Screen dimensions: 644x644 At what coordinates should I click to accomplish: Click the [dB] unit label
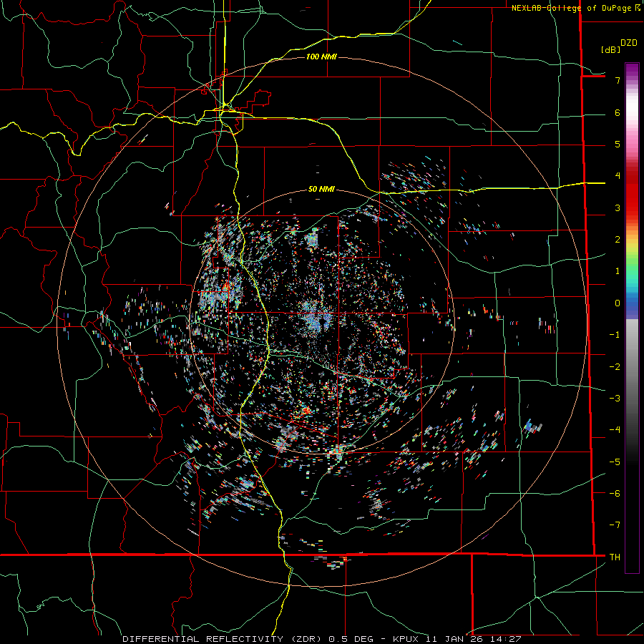click(x=610, y=49)
